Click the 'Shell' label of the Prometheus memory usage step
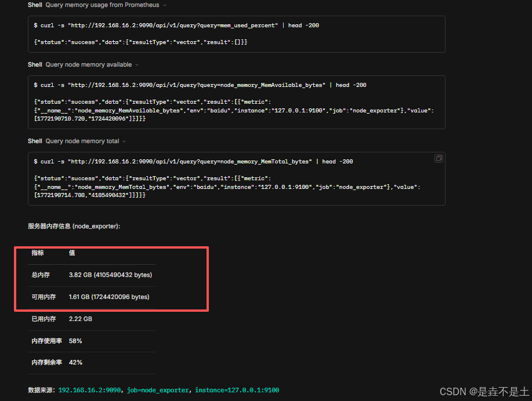This screenshot has width=532, height=401. (x=35, y=5)
